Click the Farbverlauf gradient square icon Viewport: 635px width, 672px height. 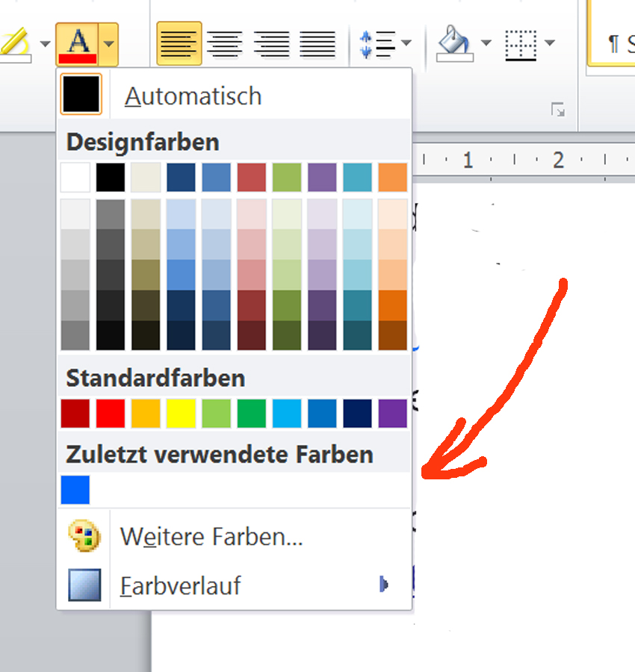(84, 585)
